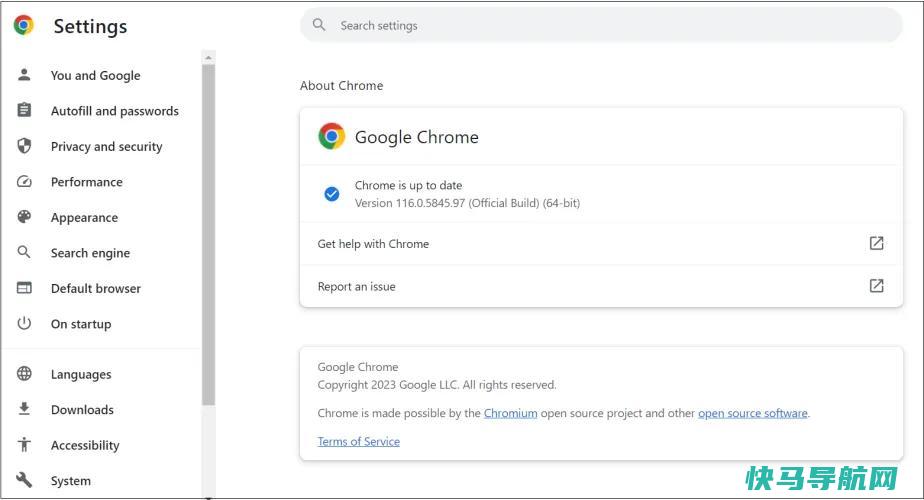Click the speedometer icon for Performance
This screenshot has width=924, height=500.
(24, 182)
